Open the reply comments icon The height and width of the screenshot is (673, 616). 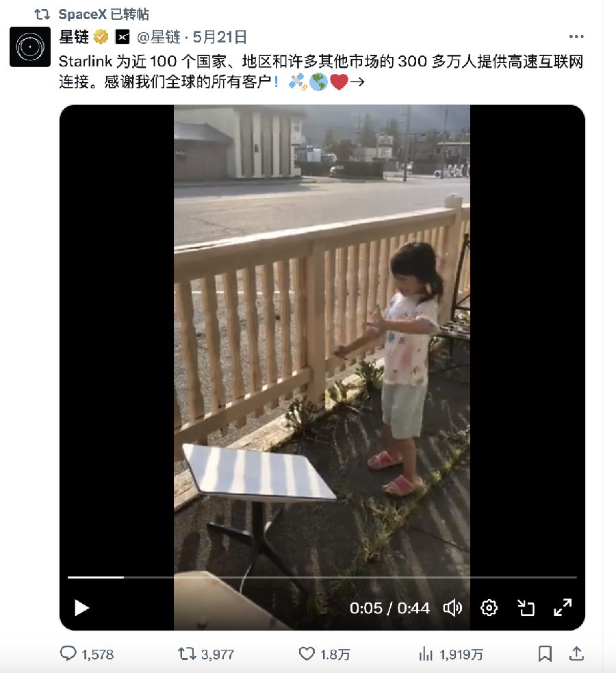coord(68,654)
